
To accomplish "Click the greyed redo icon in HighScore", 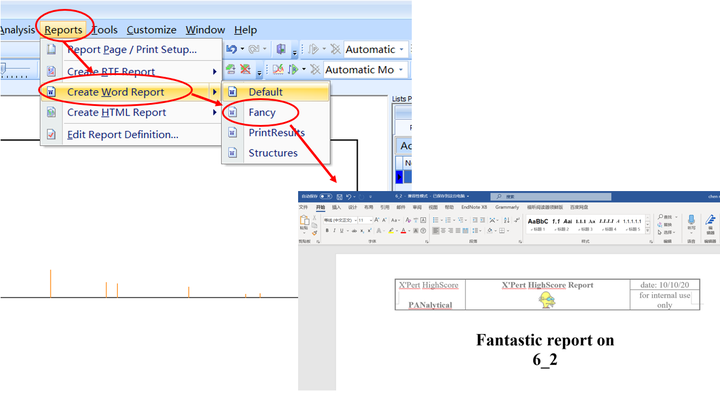I will 254,49.
